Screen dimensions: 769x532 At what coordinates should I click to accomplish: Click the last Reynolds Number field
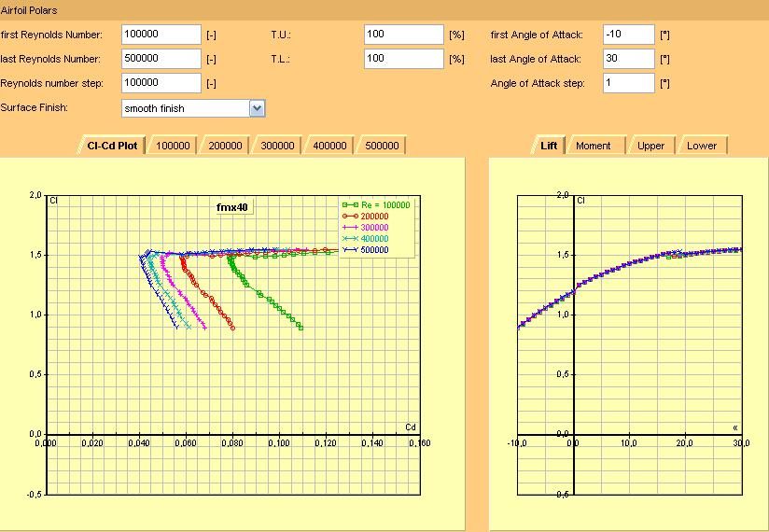pyautogui.click(x=161, y=59)
